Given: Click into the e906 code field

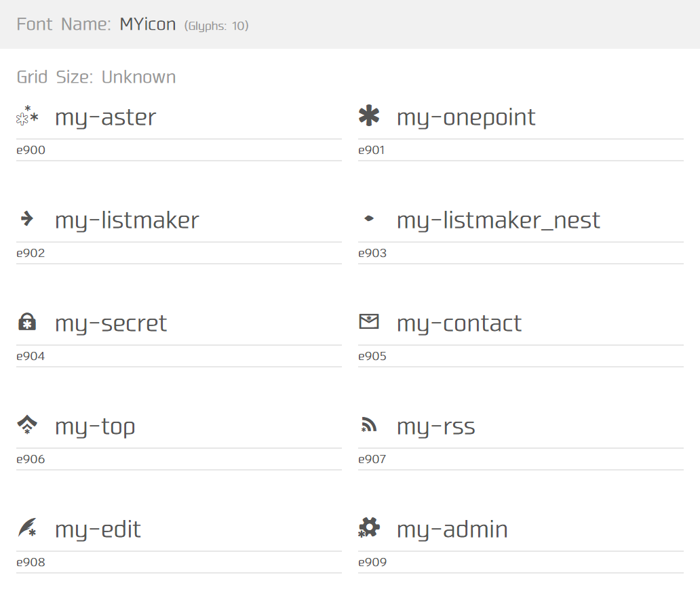Looking at the screenshot, I should (179, 460).
